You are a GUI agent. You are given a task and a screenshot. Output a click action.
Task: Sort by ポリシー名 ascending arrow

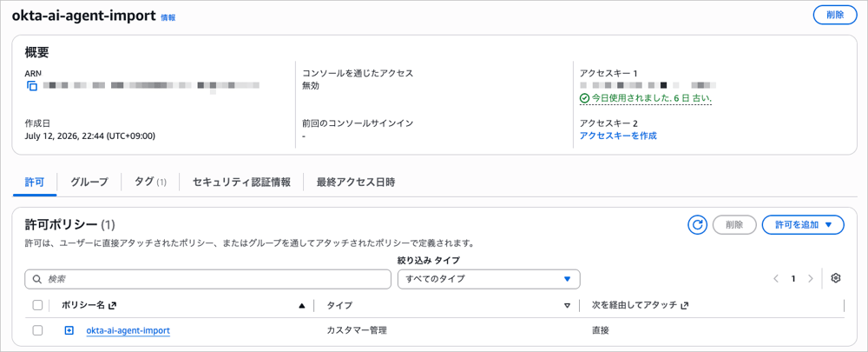tap(302, 305)
